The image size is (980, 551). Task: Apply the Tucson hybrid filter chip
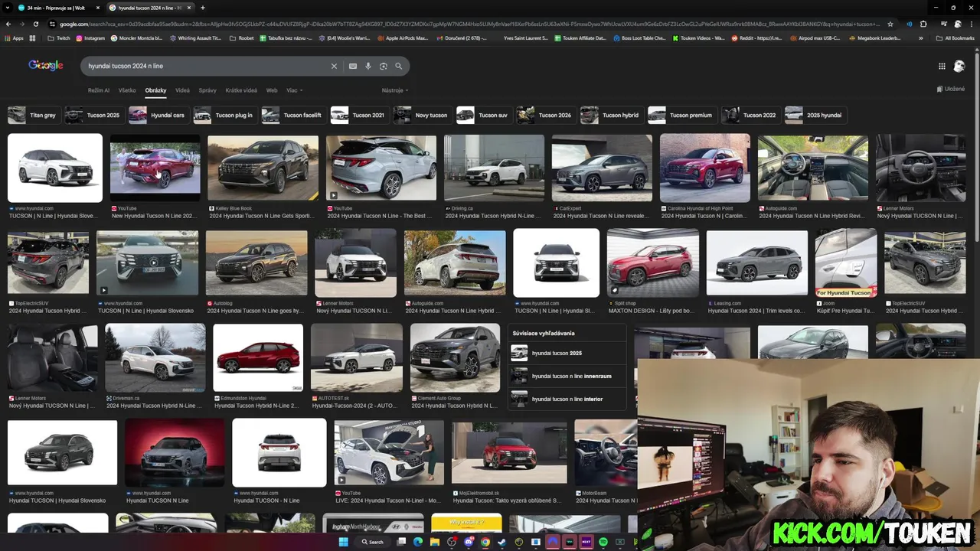click(x=610, y=116)
